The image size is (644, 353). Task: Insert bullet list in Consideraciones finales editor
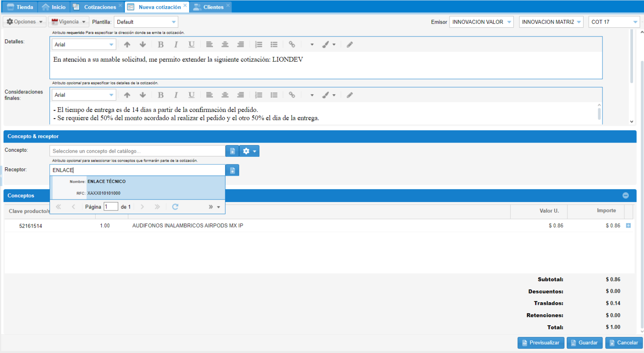274,95
